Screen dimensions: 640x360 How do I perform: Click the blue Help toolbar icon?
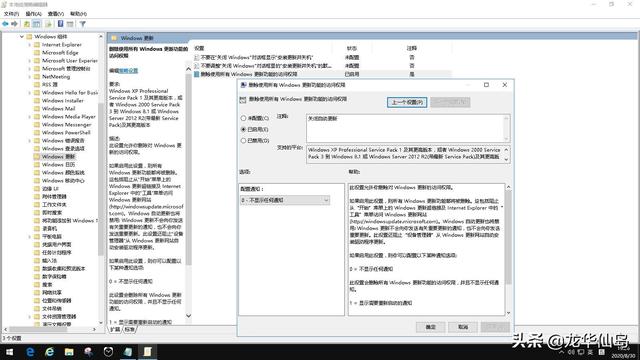pos(60,24)
